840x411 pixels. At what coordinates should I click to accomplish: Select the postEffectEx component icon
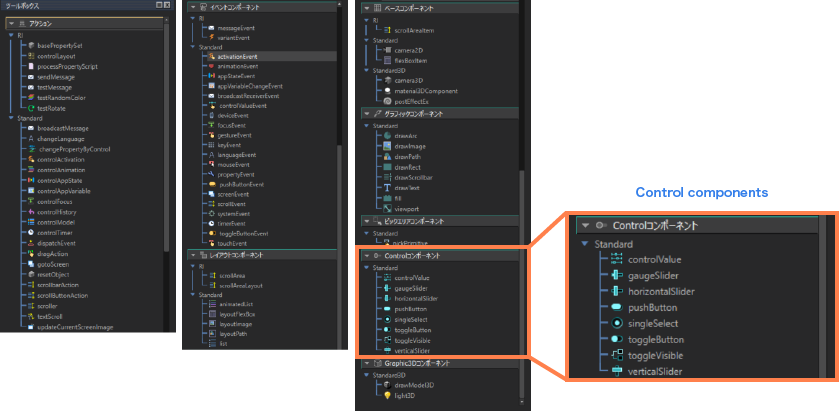387,101
